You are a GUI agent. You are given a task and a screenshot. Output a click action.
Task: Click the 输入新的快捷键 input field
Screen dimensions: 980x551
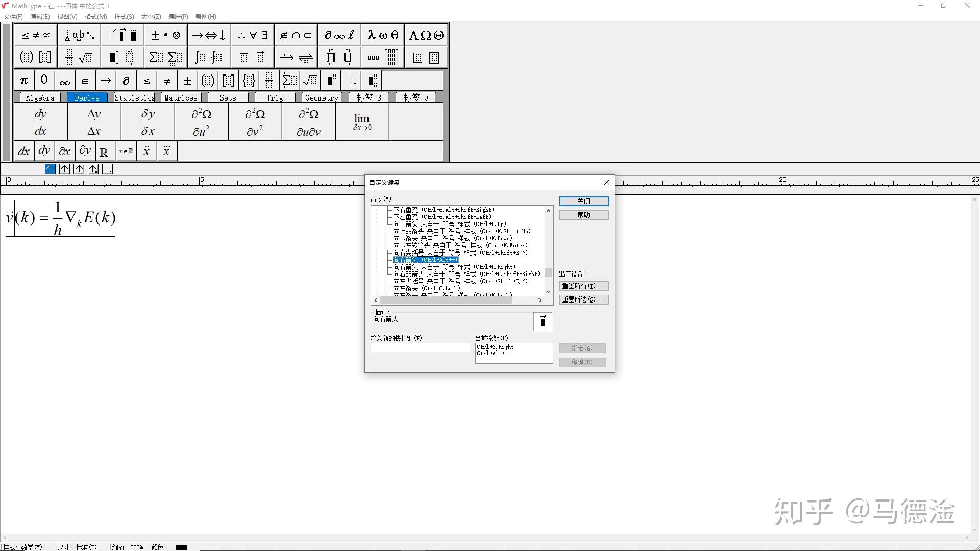point(420,347)
